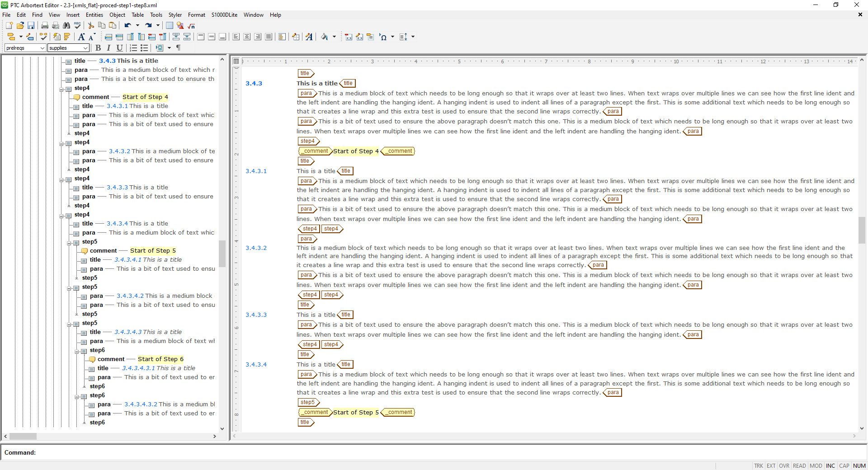Open the Undo history dropdown arrow
The height and width of the screenshot is (470, 868).
coord(137,26)
